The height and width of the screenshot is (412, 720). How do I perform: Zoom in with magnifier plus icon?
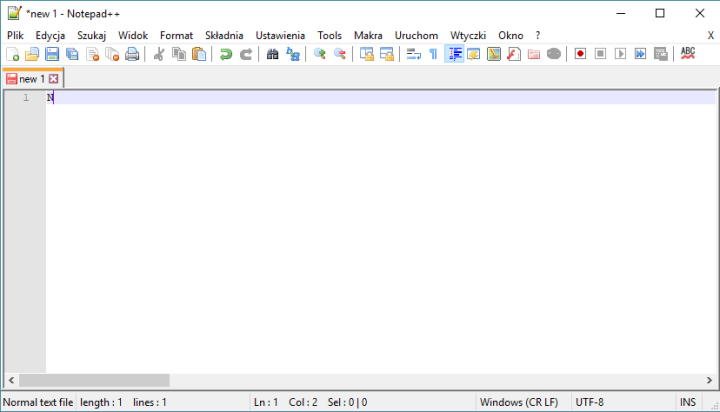tap(320, 54)
